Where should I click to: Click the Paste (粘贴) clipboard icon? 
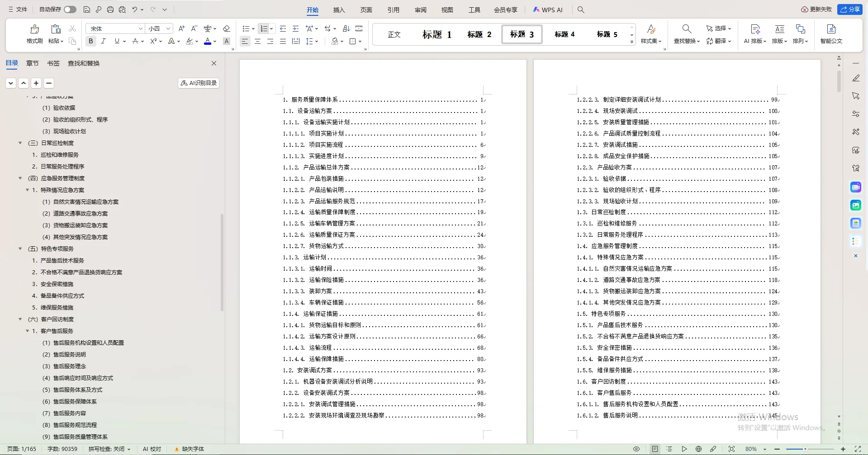(x=56, y=29)
